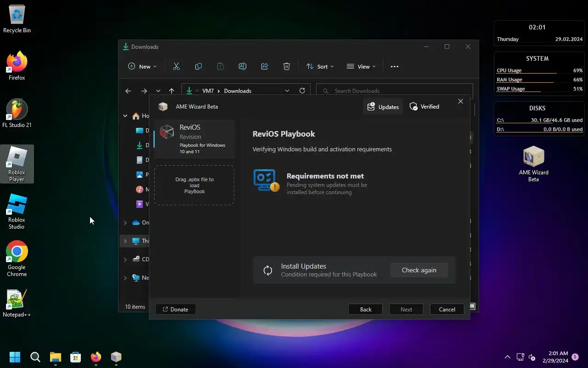This screenshot has height=368, width=588.
Task: Open the View dropdown in Explorer
Action: coord(361,66)
